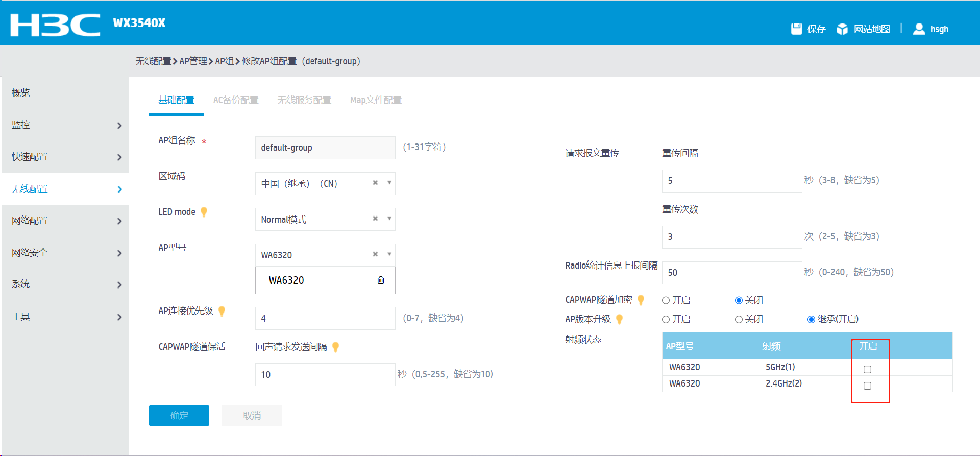This screenshot has width=980, height=456.
Task: Open the AP型号 dropdown arrow
Action: pyautogui.click(x=389, y=254)
